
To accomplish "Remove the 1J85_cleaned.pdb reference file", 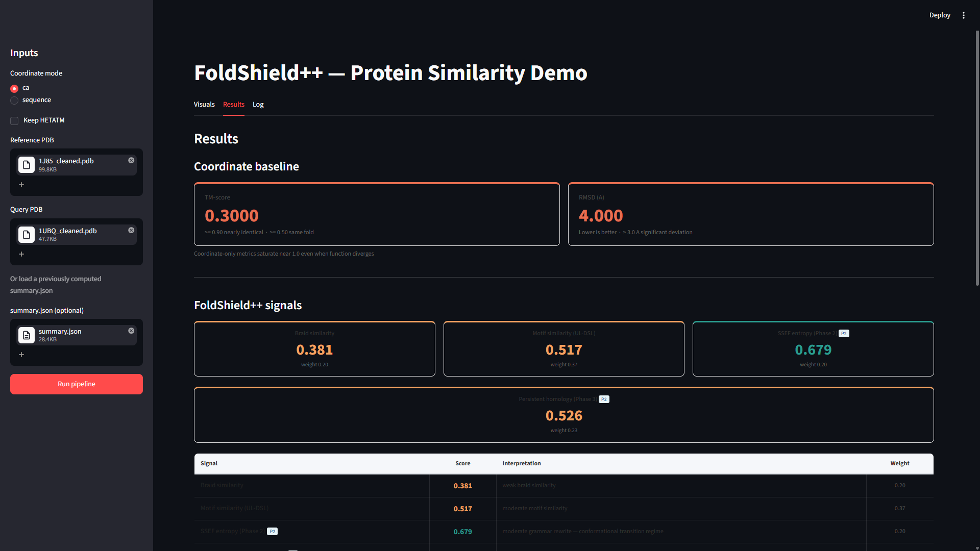I will (131, 160).
